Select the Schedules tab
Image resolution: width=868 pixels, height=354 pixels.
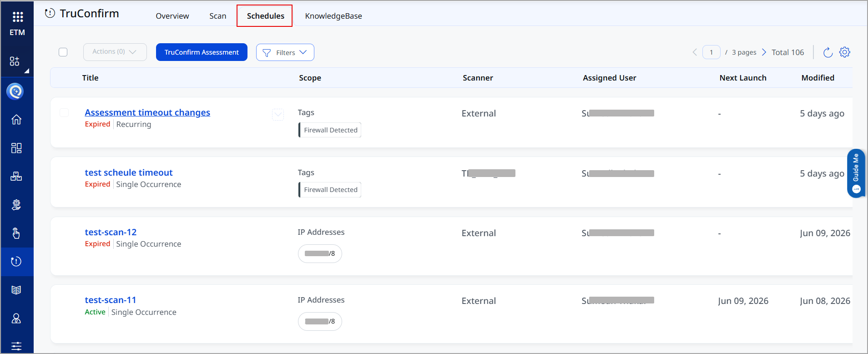coord(266,16)
